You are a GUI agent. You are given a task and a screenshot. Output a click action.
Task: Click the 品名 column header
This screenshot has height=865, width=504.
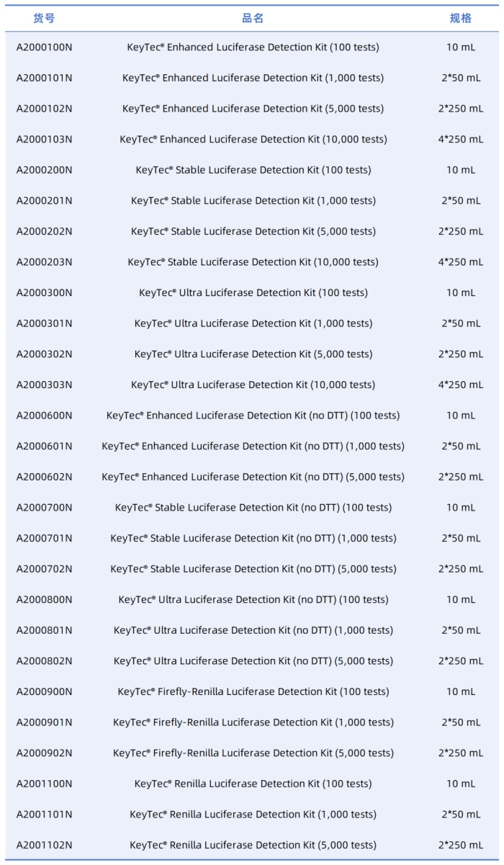[x=253, y=18]
